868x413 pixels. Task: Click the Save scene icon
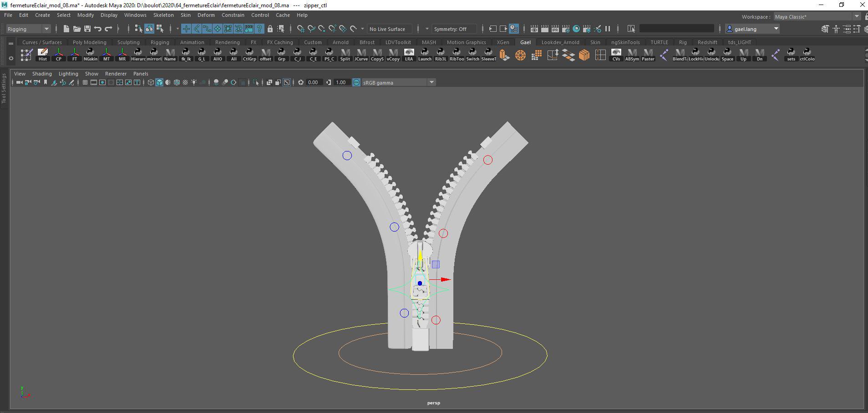(87, 29)
